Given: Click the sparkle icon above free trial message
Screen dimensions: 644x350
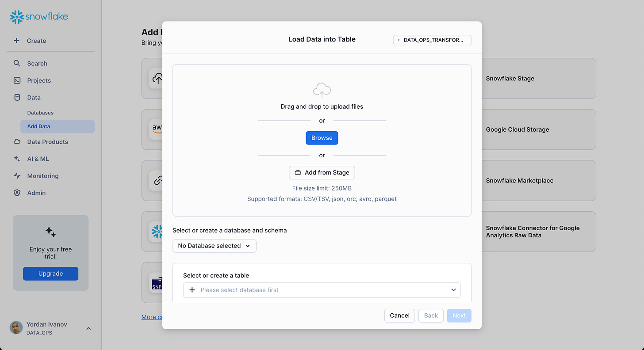Looking at the screenshot, I should (50, 232).
